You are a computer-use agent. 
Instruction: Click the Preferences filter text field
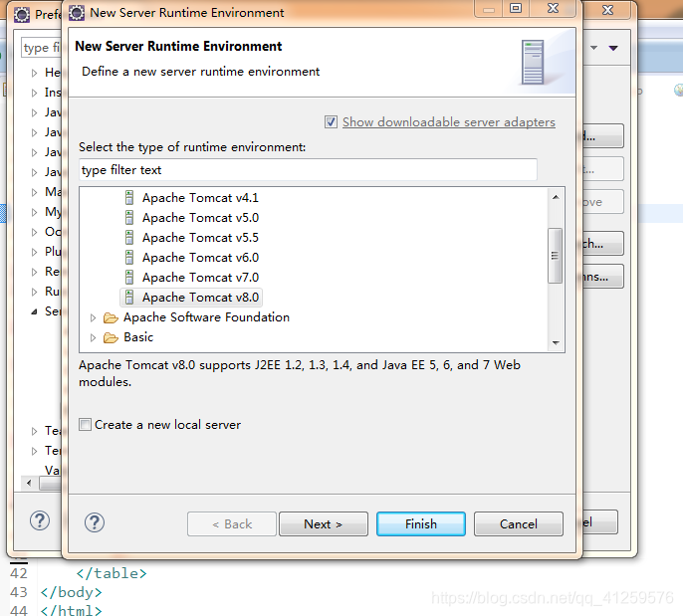(42, 47)
